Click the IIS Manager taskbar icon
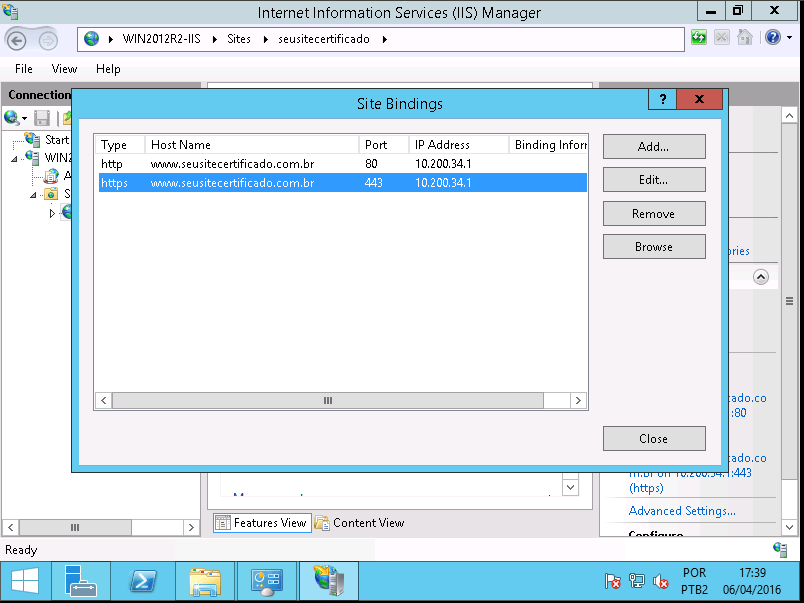Image resolution: width=804 pixels, height=603 pixels. click(329, 581)
